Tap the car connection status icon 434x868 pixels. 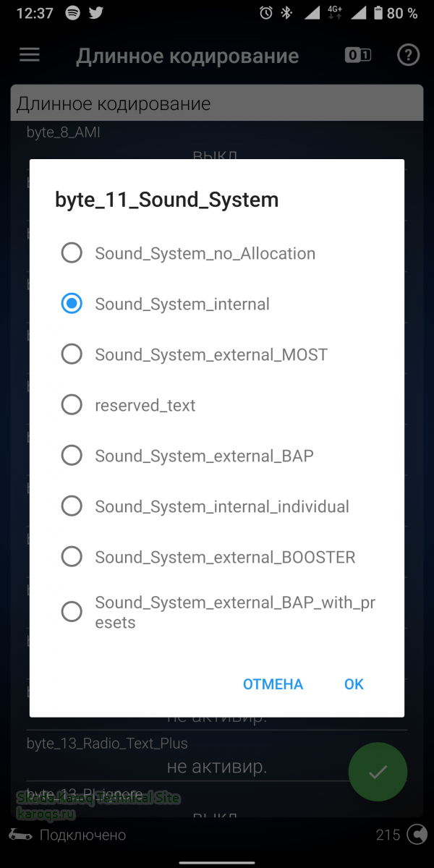pyautogui.click(x=22, y=835)
